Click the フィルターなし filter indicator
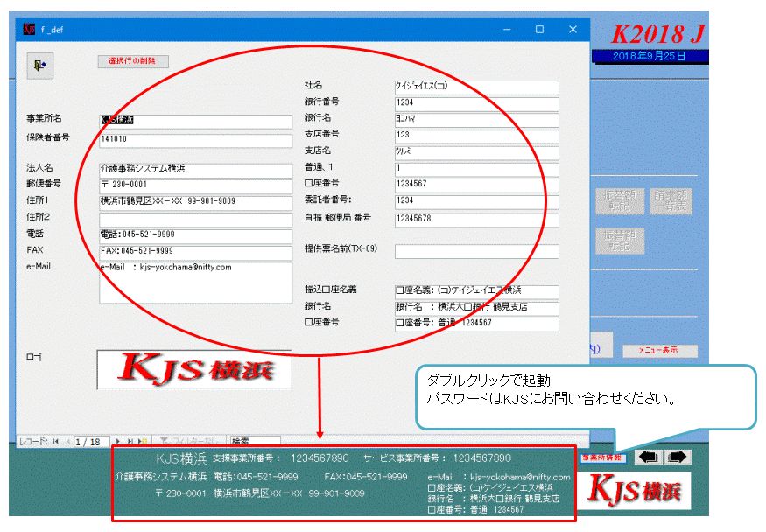This screenshot has height=532, width=766. point(184,442)
